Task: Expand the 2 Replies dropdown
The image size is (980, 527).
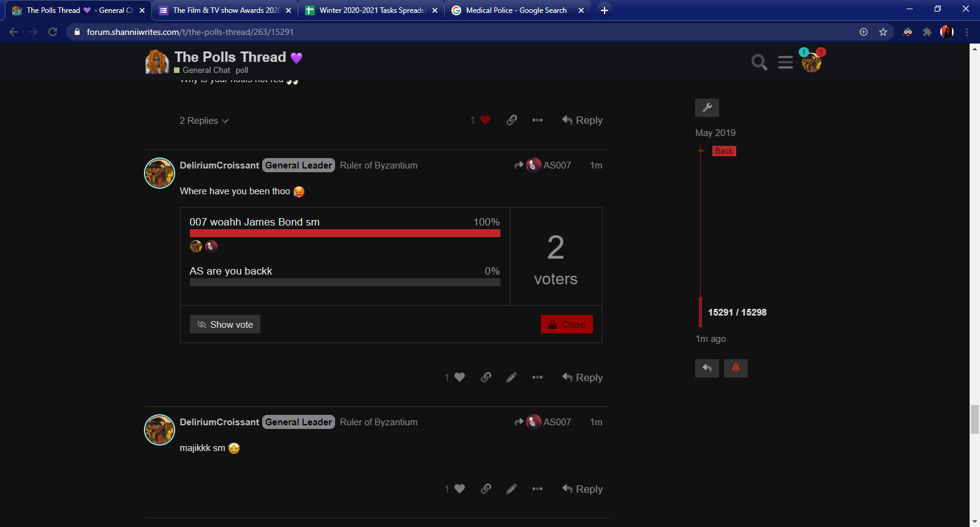Action: point(204,121)
